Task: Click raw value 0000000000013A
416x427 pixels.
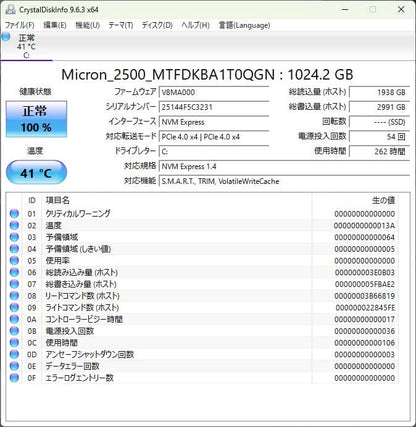Action: click(364, 226)
